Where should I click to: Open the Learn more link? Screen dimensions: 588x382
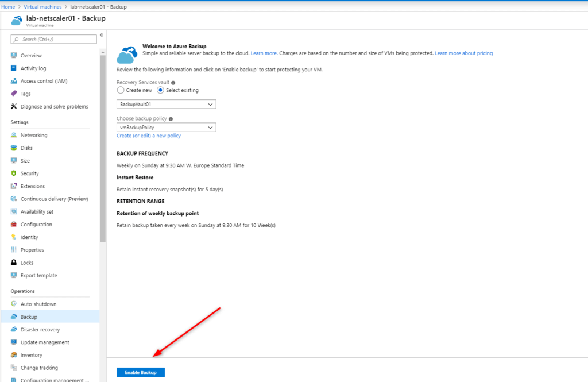click(264, 53)
